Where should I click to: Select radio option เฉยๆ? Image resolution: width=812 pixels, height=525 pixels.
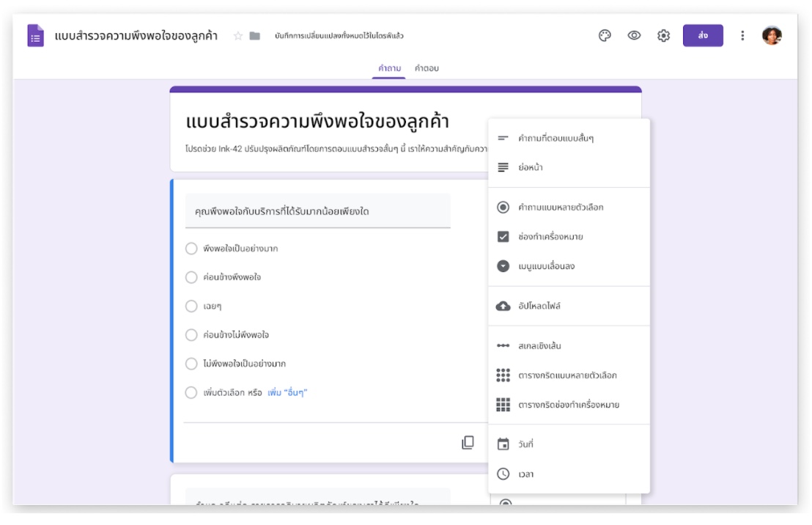pos(191,306)
